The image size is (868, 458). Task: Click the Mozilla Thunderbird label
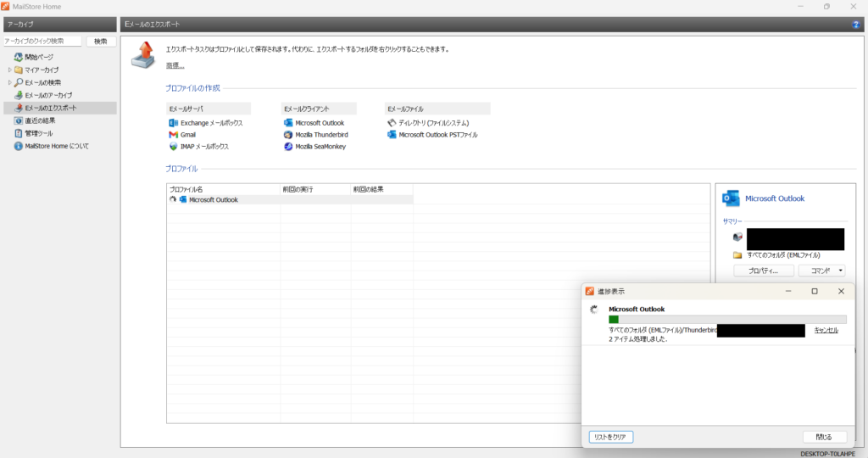pyautogui.click(x=321, y=135)
